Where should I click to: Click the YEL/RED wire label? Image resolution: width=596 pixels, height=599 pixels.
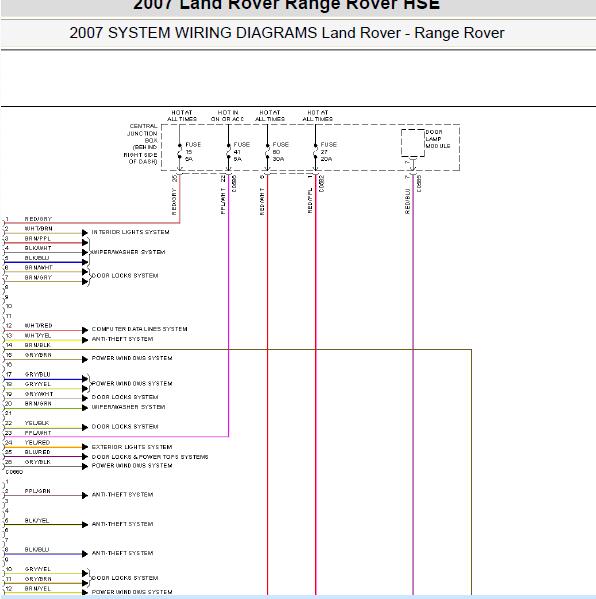pos(37,442)
